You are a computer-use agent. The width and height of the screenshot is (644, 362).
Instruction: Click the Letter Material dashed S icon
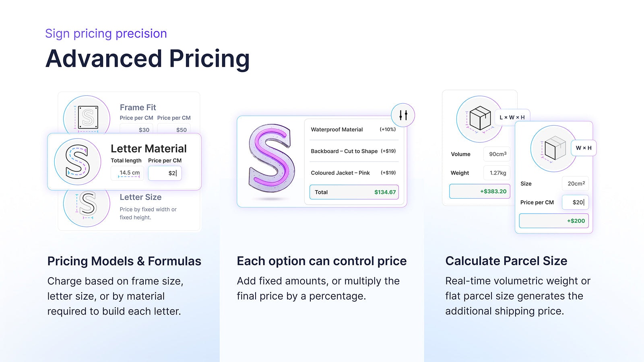click(78, 162)
